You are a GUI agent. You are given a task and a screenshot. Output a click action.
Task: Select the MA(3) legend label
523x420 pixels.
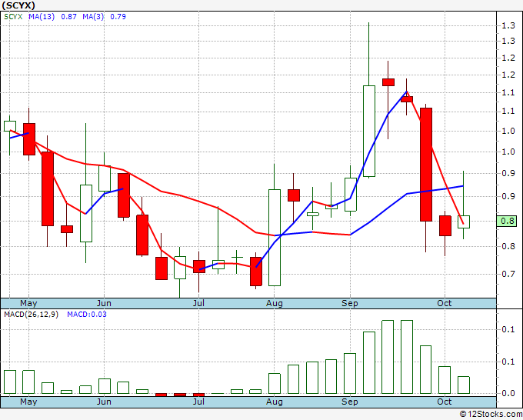click(93, 17)
